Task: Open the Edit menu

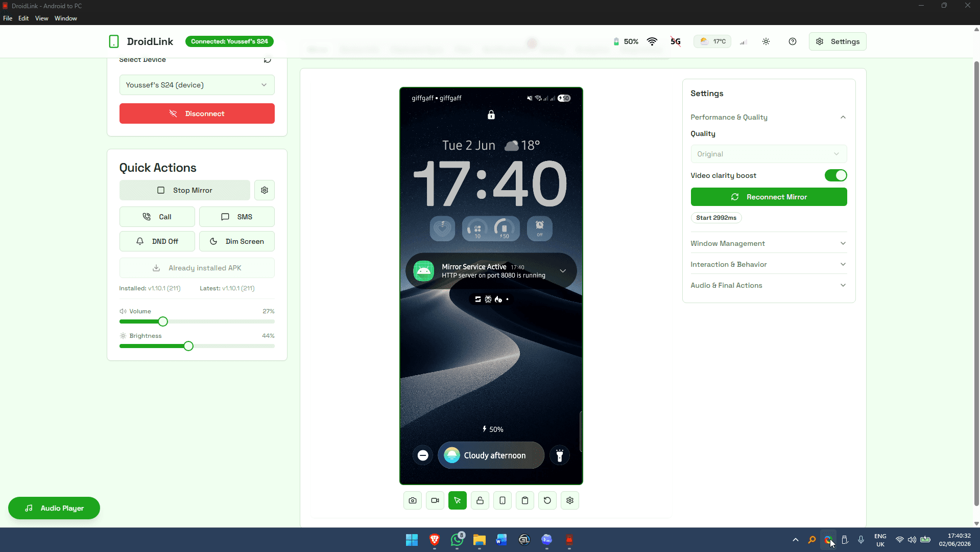Action: [23, 18]
